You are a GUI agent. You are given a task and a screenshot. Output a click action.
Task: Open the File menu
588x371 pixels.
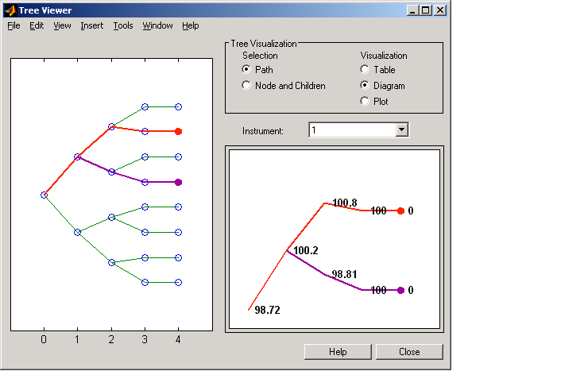coord(14,25)
